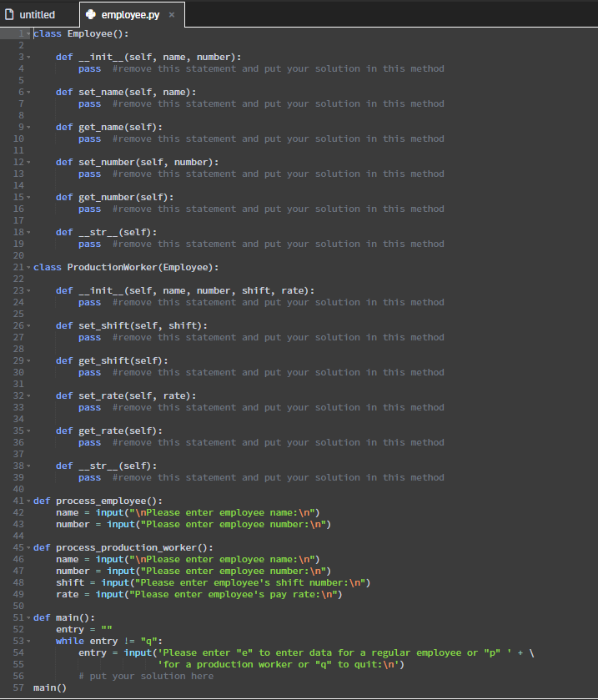Click '__init__(self, name, number, shift, rate):' definition
598x700 pixels.
tap(196, 290)
